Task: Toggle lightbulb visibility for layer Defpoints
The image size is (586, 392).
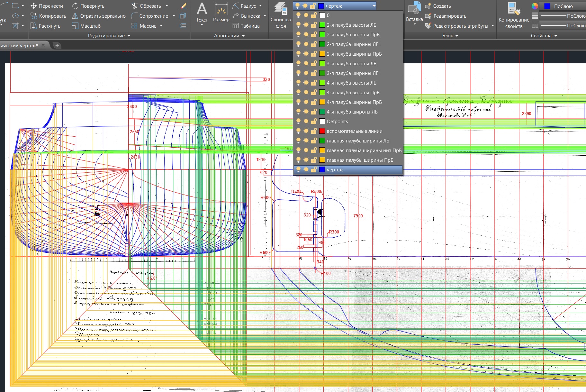Action: [x=298, y=121]
